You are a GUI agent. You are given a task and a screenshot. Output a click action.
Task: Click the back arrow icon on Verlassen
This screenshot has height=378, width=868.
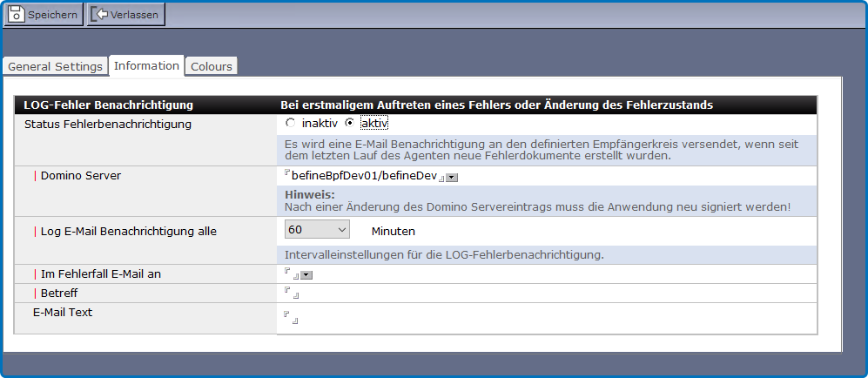click(100, 15)
